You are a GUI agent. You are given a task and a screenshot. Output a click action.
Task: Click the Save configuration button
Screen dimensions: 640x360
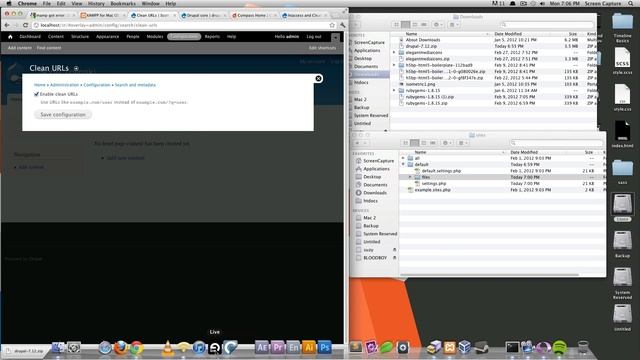[x=63, y=115]
